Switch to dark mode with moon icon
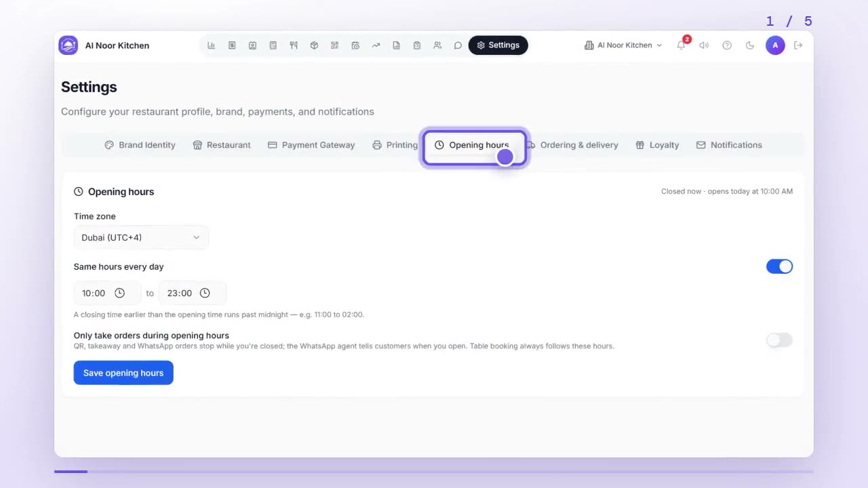868x488 pixels. click(x=750, y=45)
